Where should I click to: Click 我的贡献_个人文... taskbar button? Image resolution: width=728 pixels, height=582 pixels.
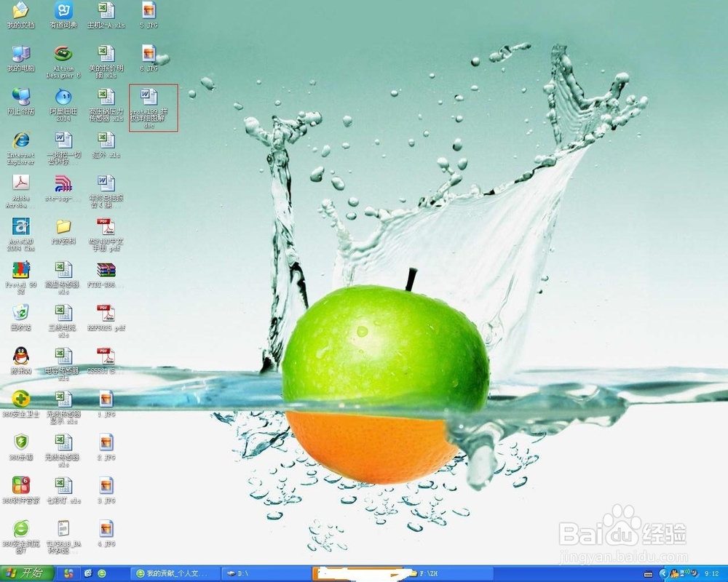[x=175, y=574]
